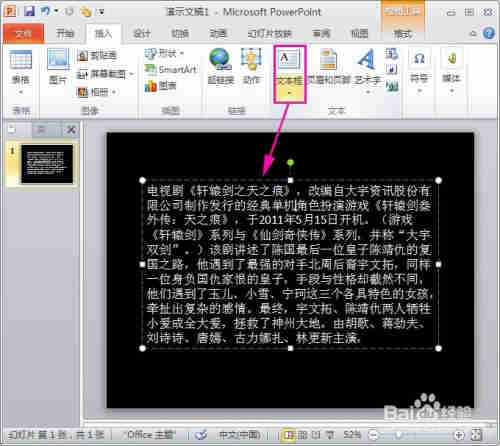The width and height of the screenshot is (500, 446).
Task: Switch to the 开始 Home tab
Action: pos(65,34)
